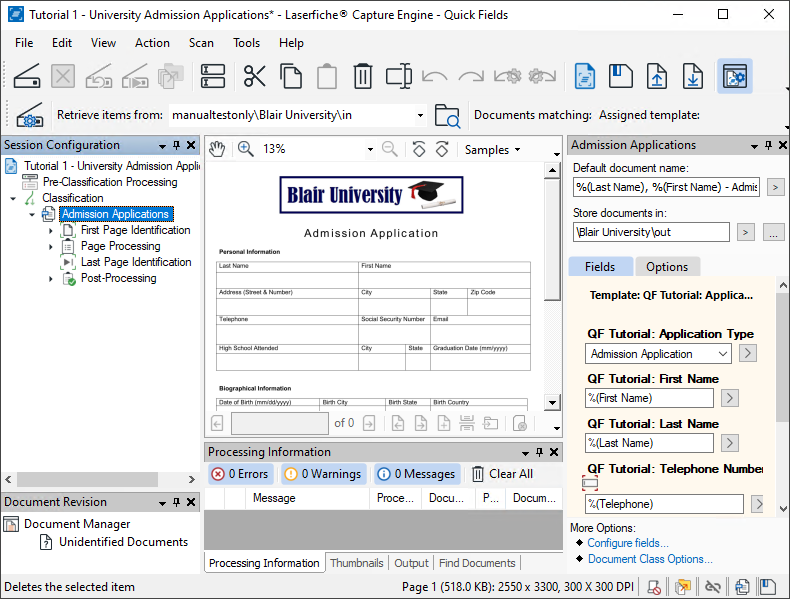The height and width of the screenshot is (599, 790).
Task: Open the Samples dropdown menu
Action: tap(493, 149)
